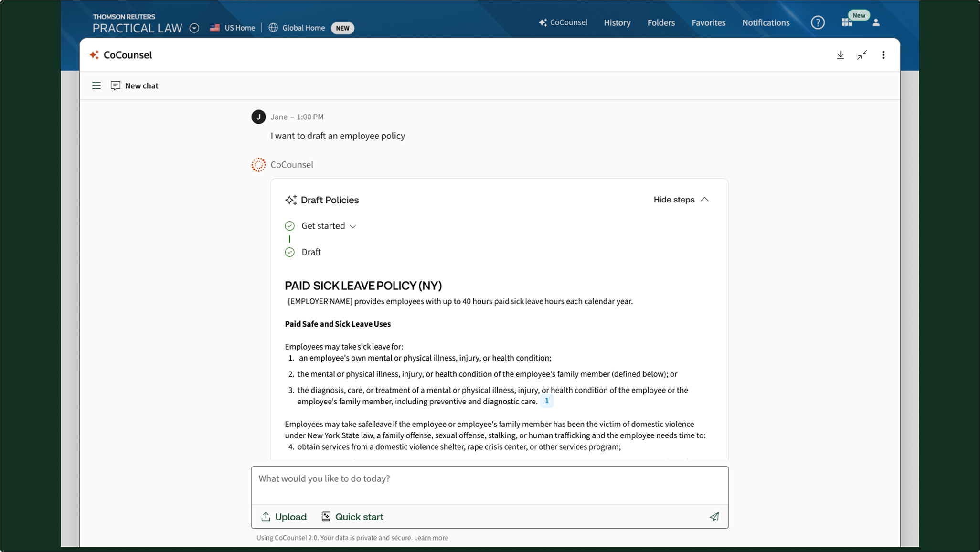Follow the Learn more link
Image resolution: width=980 pixels, height=552 pixels.
click(x=431, y=538)
